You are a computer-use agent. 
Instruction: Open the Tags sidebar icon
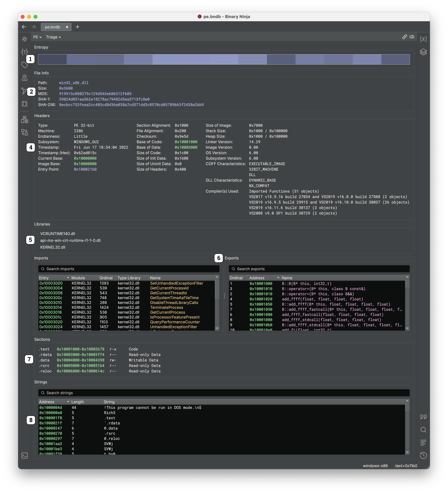point(25,65)
